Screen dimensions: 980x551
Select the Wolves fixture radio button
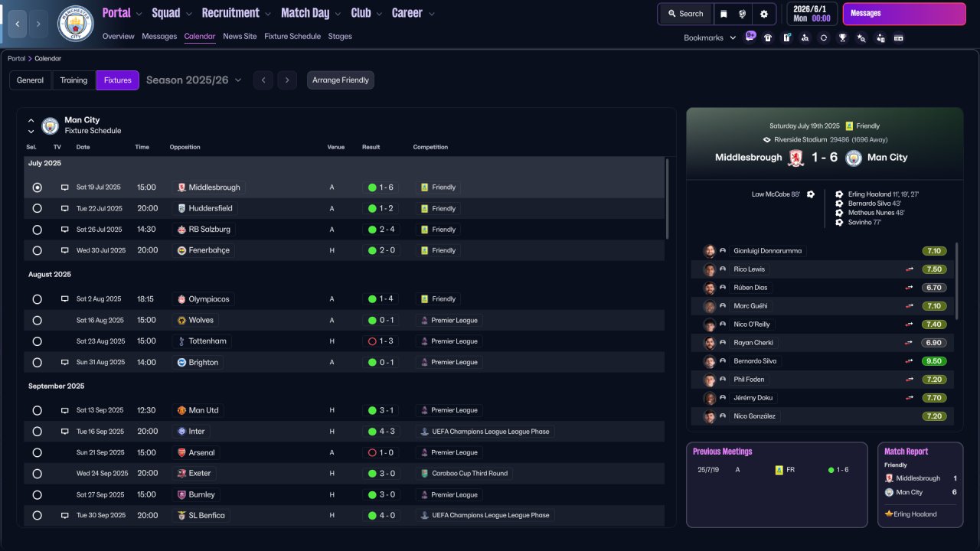tap(37, 320)
